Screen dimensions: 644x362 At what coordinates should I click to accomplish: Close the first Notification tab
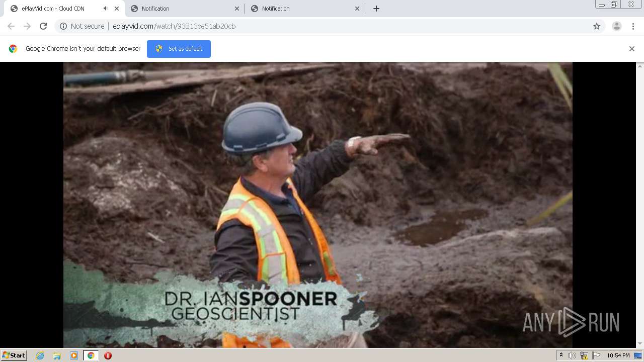[237, 9]
